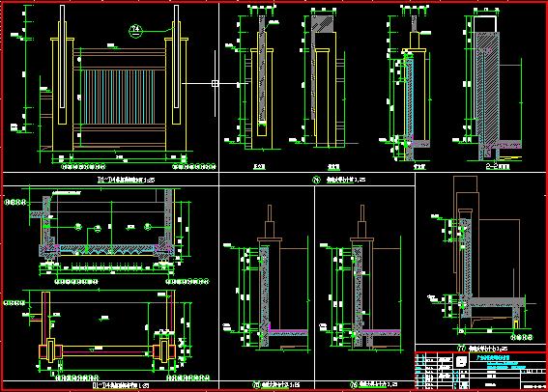Select the green circled 74 detail callout

pyautogui.click(x=136, y=31)
